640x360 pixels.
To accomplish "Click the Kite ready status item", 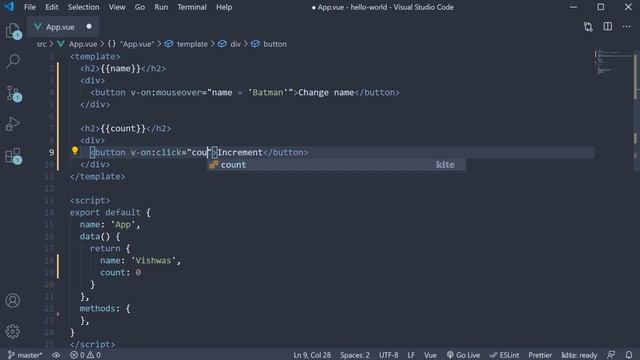I will click(579, 355).
